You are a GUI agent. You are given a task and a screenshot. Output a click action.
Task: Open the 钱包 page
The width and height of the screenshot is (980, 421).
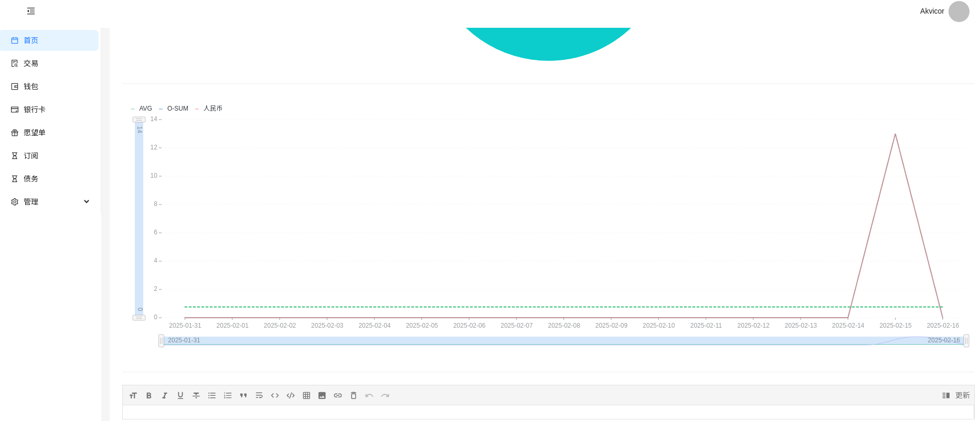[x=49, y=87]
